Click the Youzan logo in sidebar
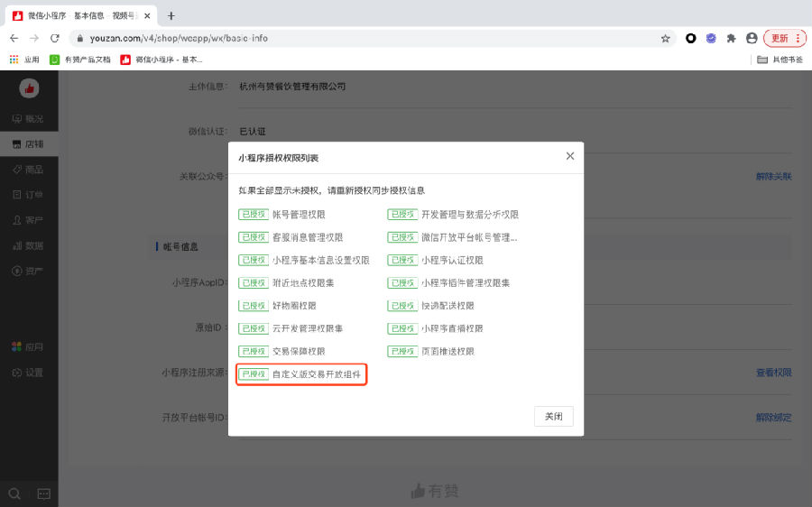Image resolution: width=812 pixels, height=507 pixels. click(29, 88)
